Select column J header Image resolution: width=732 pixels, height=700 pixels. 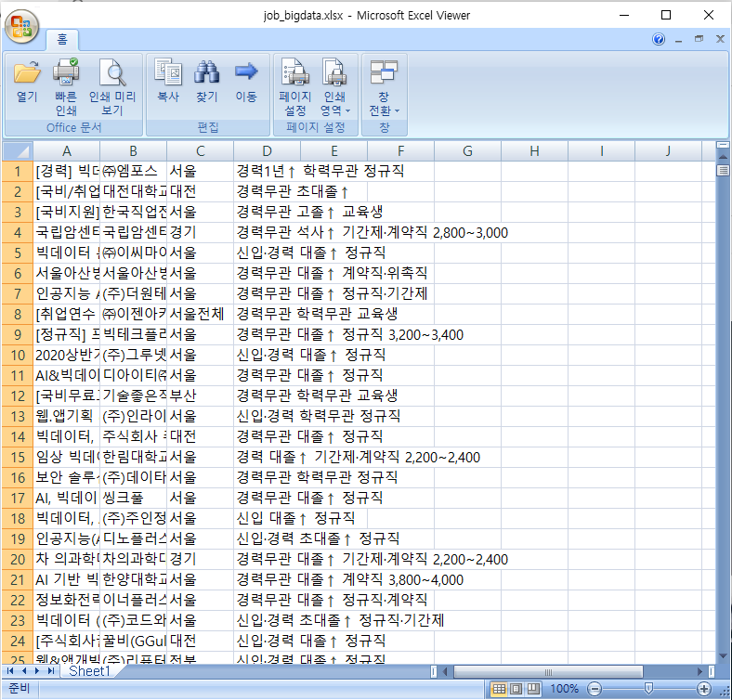click(x=668, y=151)
